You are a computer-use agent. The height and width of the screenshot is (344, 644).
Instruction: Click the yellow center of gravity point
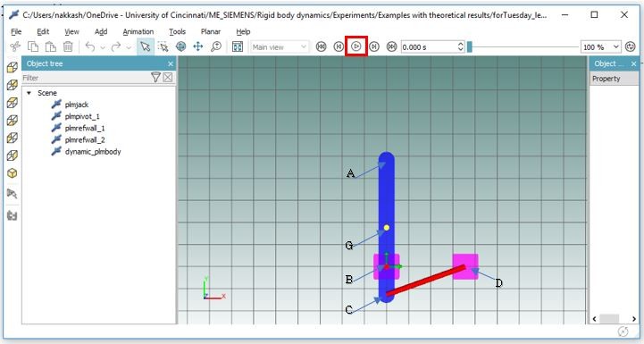[387, 227]
